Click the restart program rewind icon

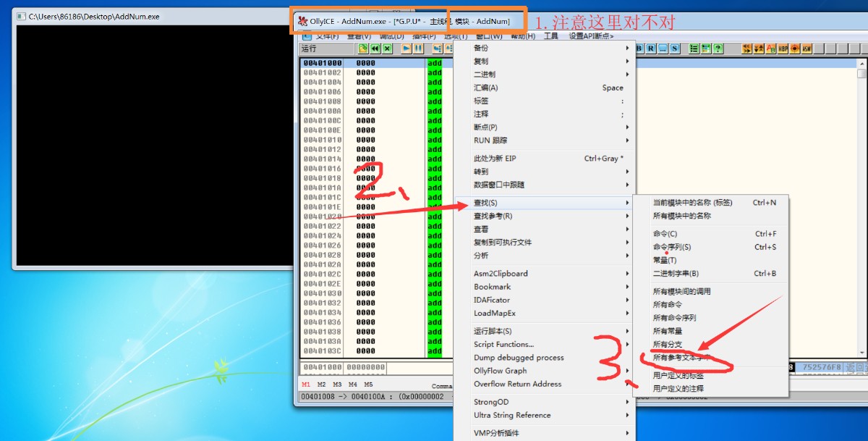[x=375, y=49]
